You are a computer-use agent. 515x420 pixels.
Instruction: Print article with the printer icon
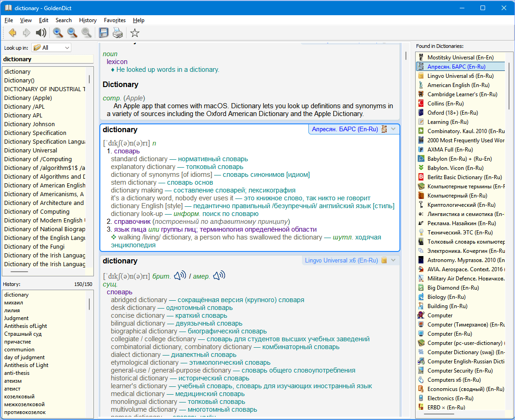coord(117,33)
